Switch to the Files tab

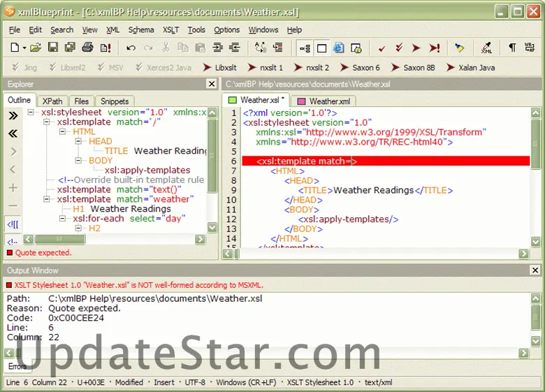pyautogui.click(x=81, y=101)
